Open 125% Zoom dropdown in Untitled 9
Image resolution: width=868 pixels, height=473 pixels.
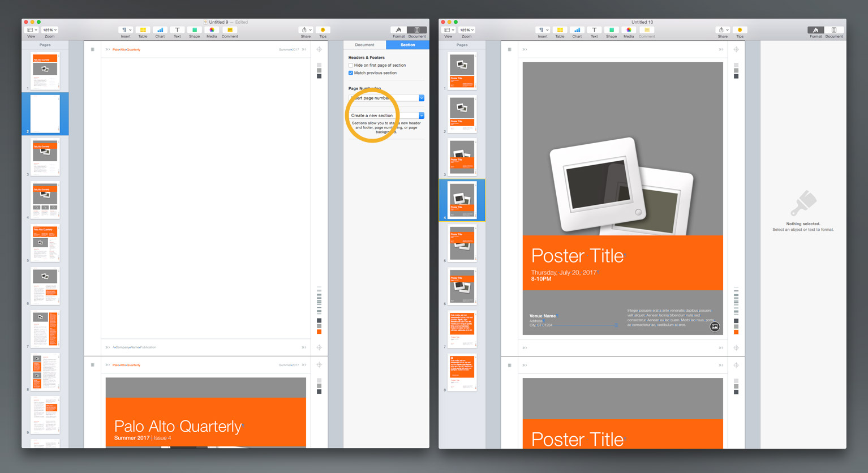[x=50, y=30]
